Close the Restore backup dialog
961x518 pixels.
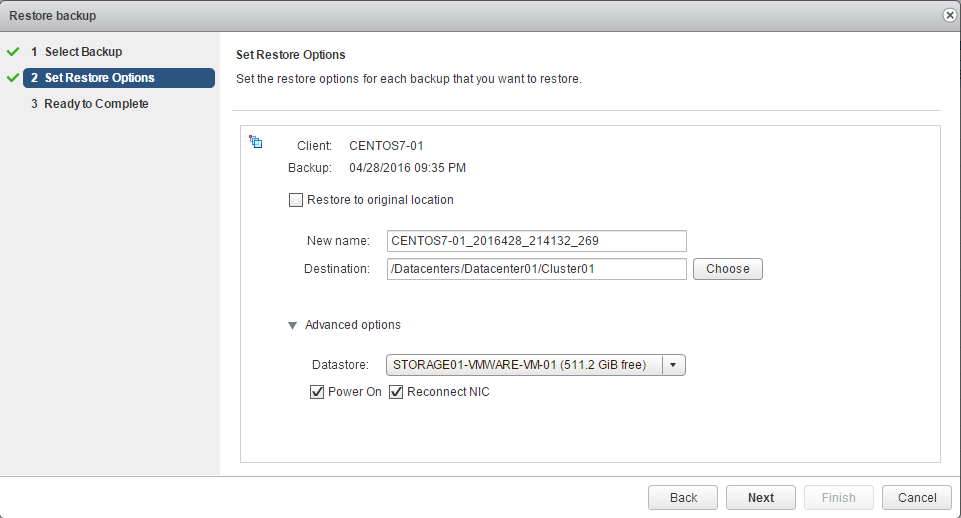pos(949,15)
